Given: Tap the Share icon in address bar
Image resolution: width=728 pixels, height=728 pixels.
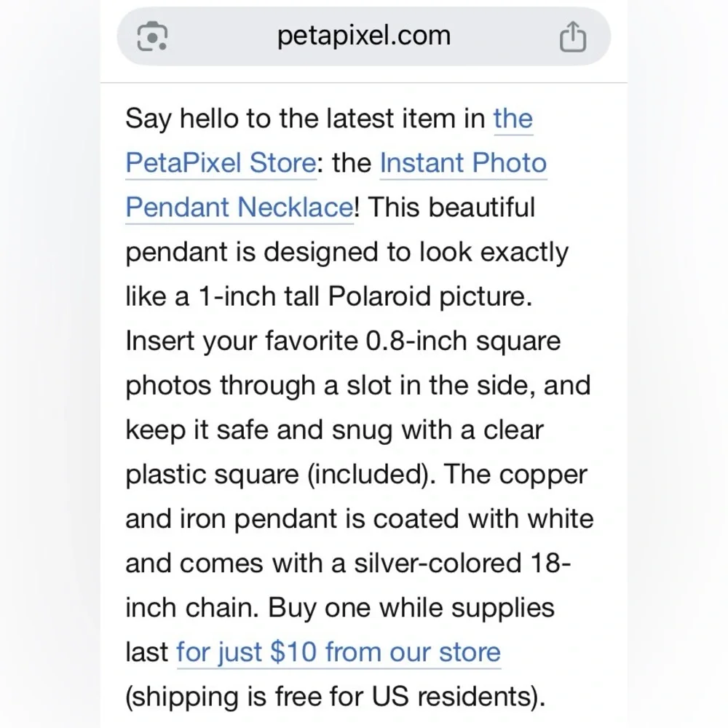Looking at the screenshot, I should 572,36.
